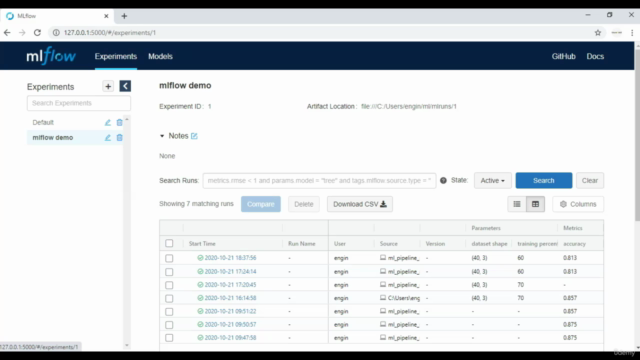Clear the run search filter
Screen dimensions: 640x360
pyautogui.click(x=590, y=180)
